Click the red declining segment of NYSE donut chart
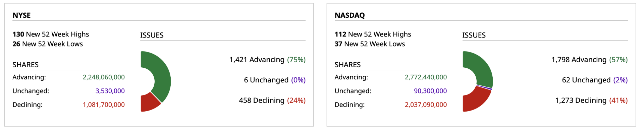644x137 pixels. click(148, 103)
